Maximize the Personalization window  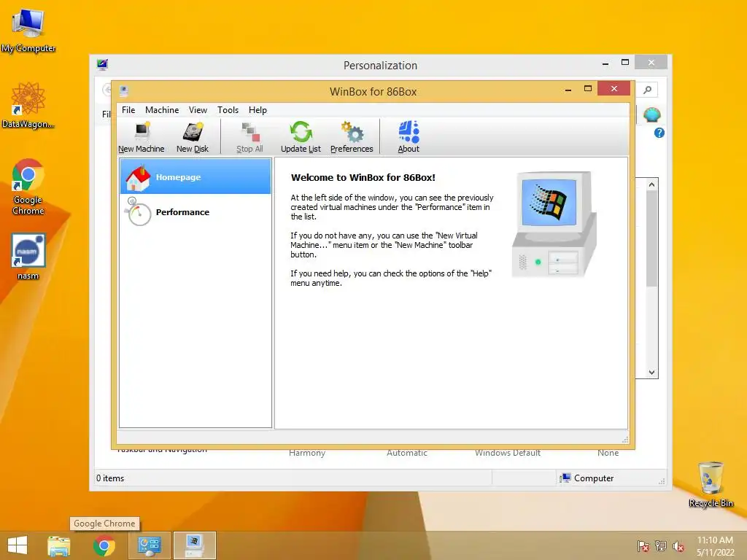[625, 63]
